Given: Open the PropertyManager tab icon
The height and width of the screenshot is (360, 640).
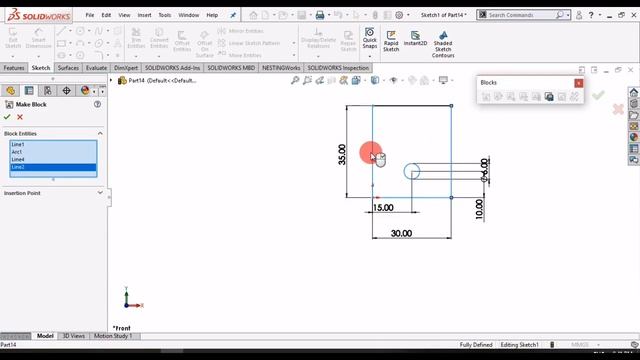Looking at the screenshot, I should (x=29, y=91).
